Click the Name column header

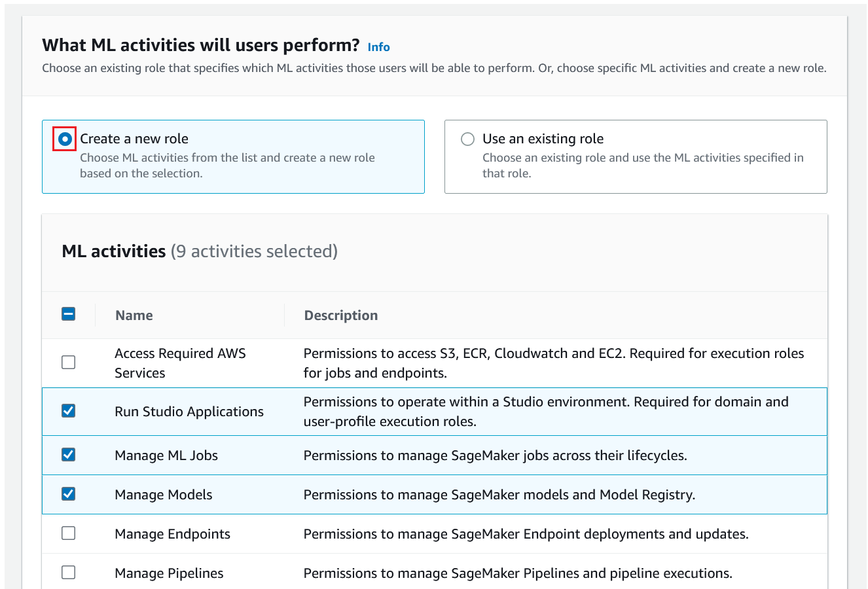point(134,315)
